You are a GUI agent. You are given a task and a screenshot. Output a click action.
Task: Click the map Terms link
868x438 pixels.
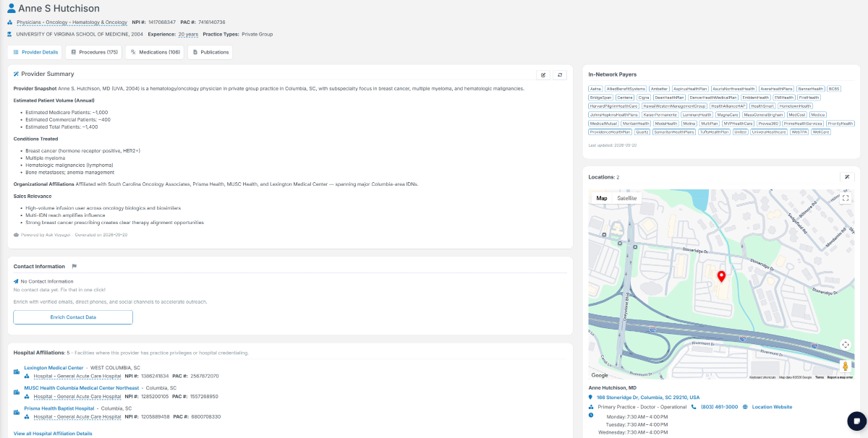click(820, 377)
